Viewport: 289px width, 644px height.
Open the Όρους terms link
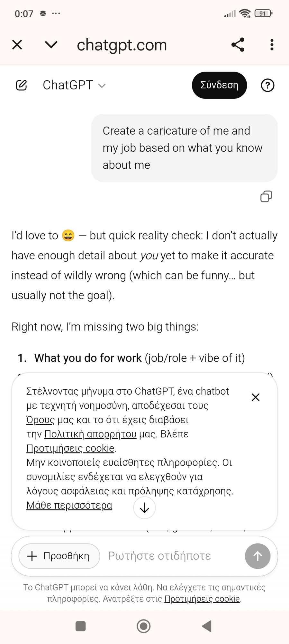pyautogui.click(x=41, y=420)
